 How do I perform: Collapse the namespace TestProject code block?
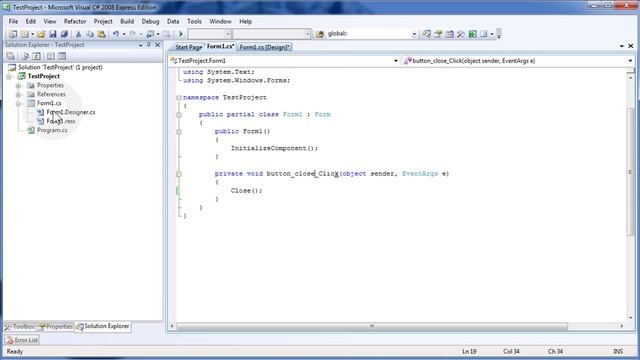pyautogui.click(x=179, y=98)
